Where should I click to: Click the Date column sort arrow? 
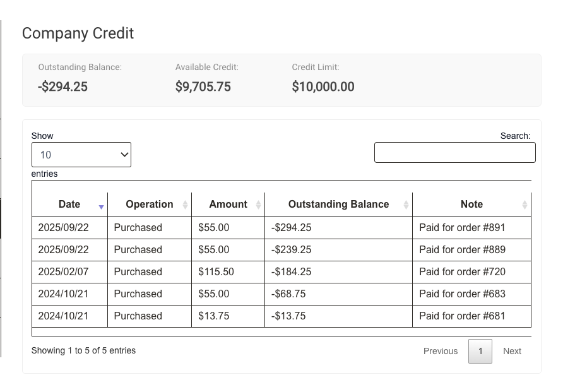click(101, 206)
